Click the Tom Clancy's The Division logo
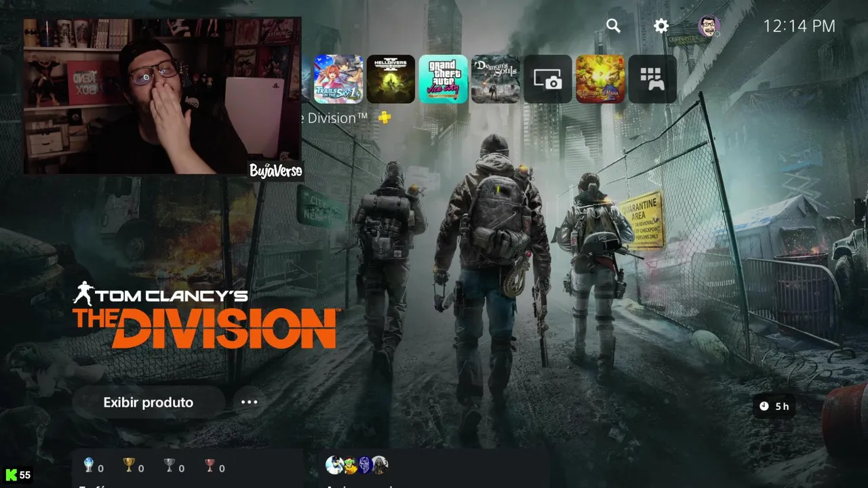Screen dimensions: 868x488 (x=205, y=315)
